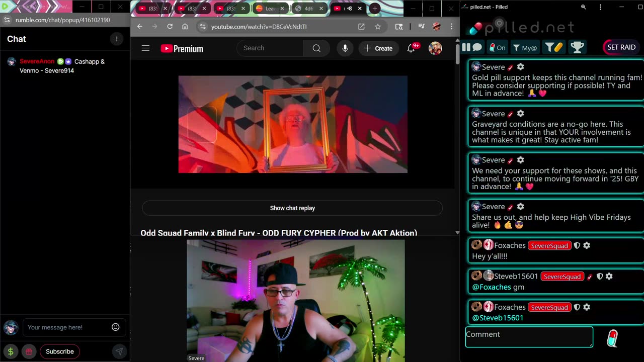Click SevereAnon username in Rumble chat
Image resolution: width=644 pixels, height=362 pixels.
pyautogui.click(x=37, y=61)
